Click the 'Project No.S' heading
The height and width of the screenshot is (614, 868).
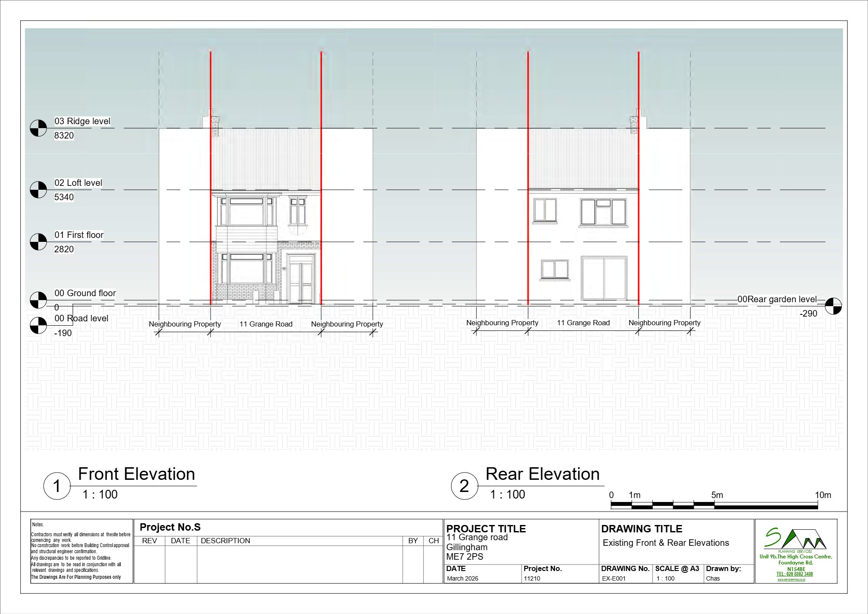(170, 527)
